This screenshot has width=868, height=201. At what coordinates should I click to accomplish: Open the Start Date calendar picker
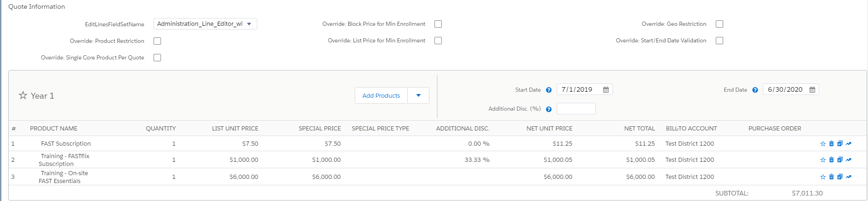point(606,90)
